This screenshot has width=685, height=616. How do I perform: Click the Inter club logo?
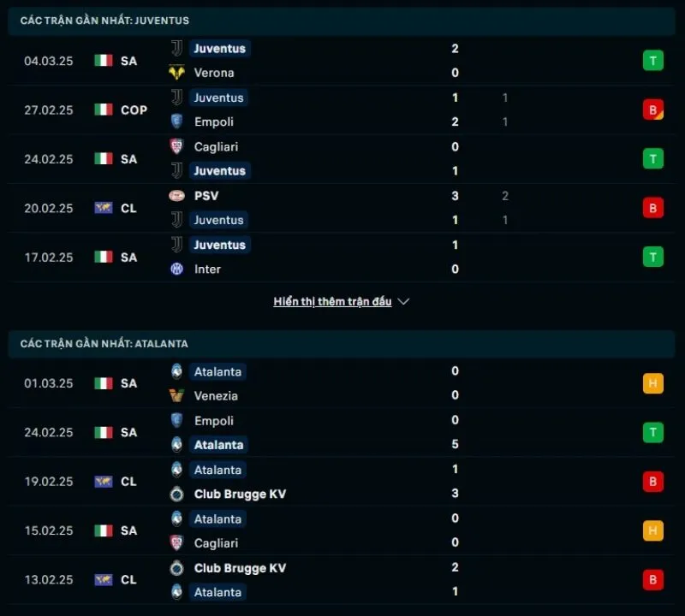click(178, 269)
